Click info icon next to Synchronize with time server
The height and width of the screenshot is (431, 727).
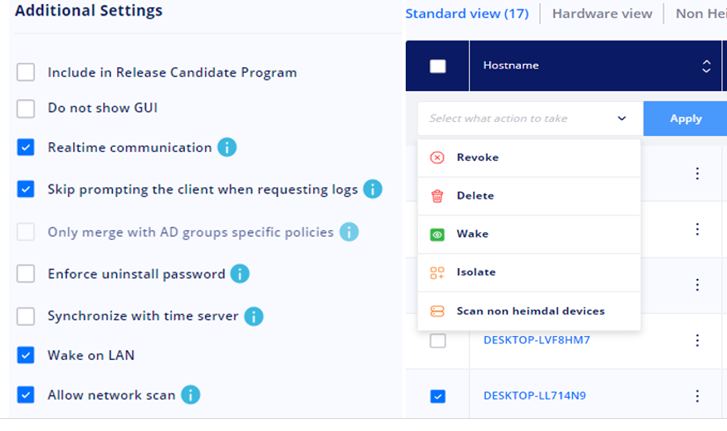tap(254, 317)
